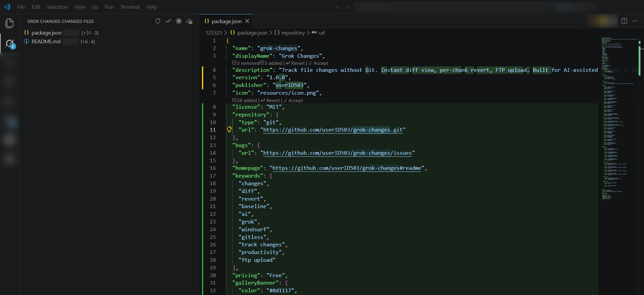Click the GROK CHANGES: CHANGED FILES header
This screenshot has width=644, height=295.
click(x=60, y=21)
